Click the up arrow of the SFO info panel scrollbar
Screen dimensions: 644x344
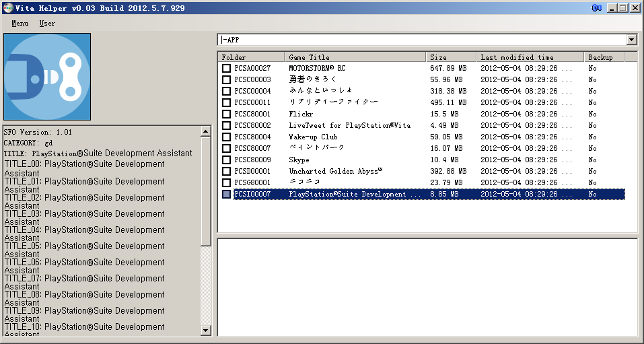pos(206,131)
